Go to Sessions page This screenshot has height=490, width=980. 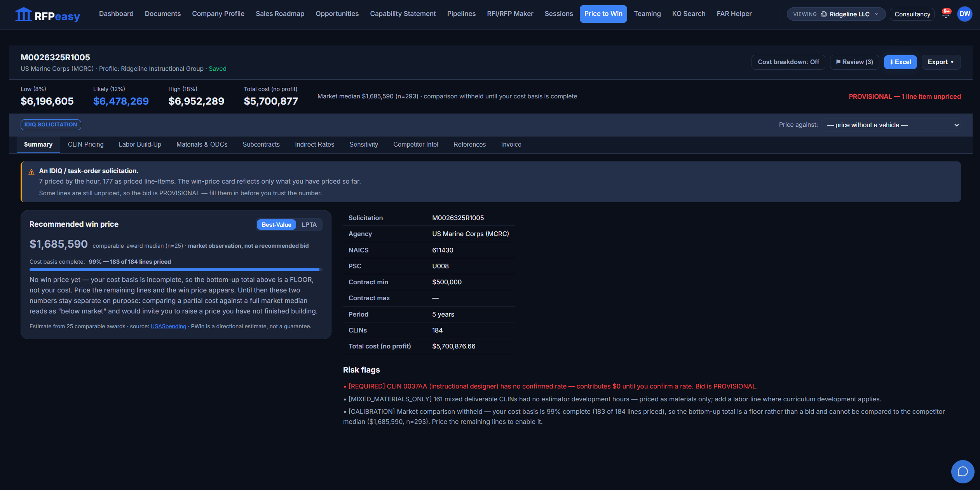tap(558, 14)
